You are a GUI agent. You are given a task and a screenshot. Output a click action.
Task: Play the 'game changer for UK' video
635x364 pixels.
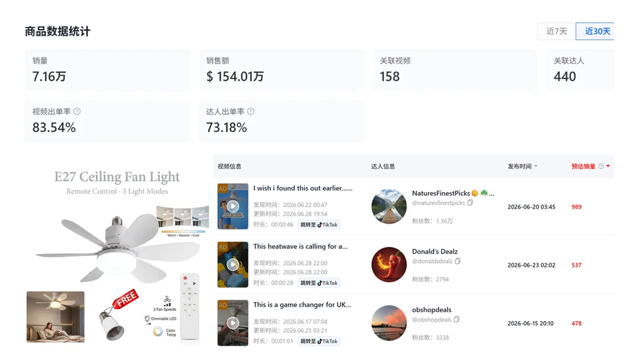point(233,323)
